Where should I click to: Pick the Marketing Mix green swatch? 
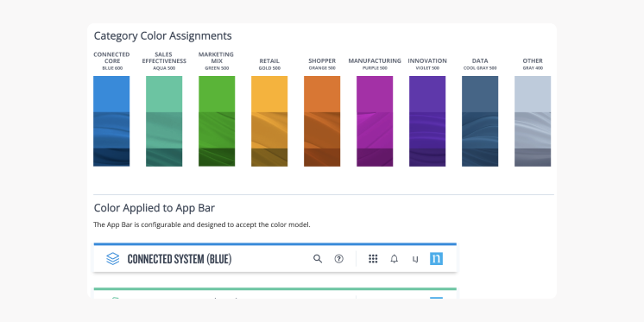[x=217, y=121]
